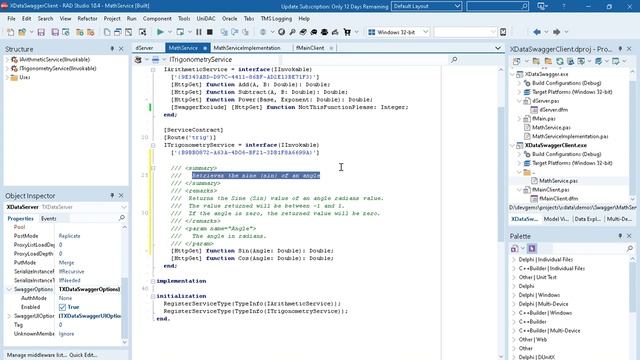Click the UnknownMember value Ignore
This screenshot has height=360, width=640.
[x=67, y=334]
